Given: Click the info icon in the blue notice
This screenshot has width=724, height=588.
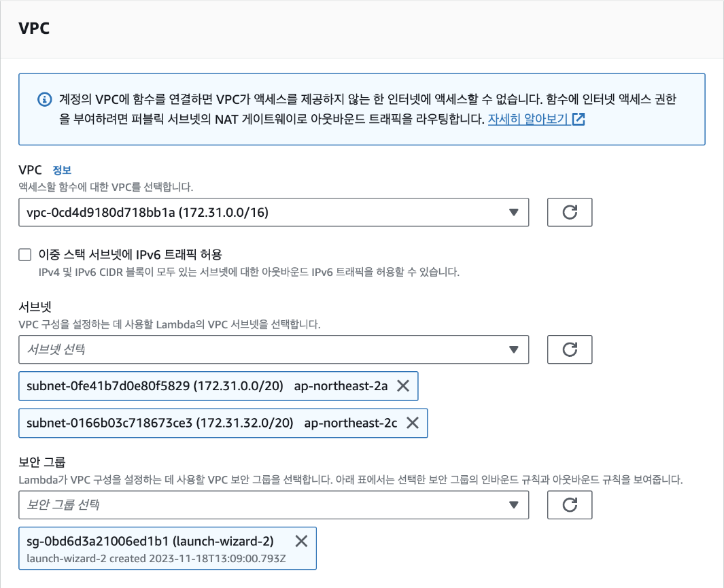Looking at the screenshot, I should click(x=44, y=99).
